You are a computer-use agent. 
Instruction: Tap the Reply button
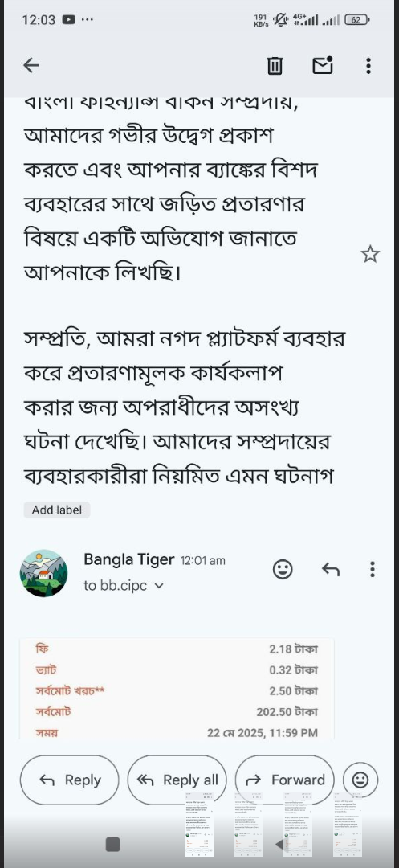click(70, 780)
